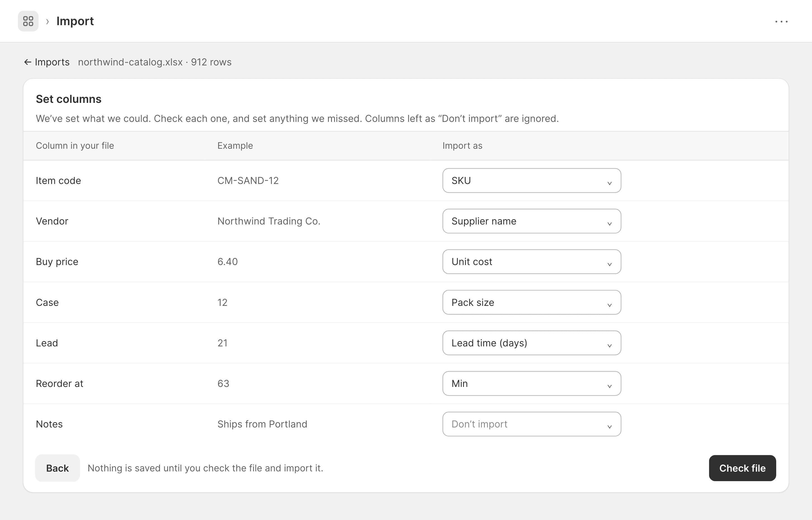Open the apps grid icon
812x520 pixels.
tap(28, 21)
